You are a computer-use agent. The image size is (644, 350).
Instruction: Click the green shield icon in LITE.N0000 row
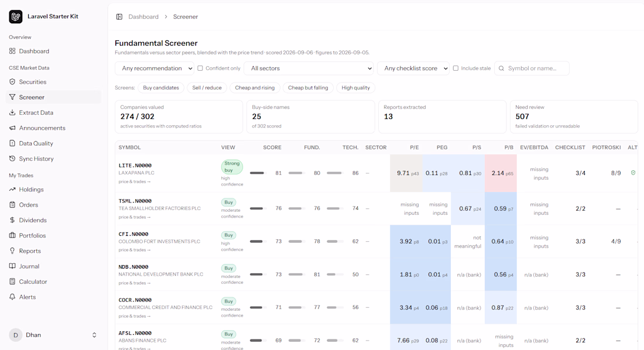click(633, 173)
